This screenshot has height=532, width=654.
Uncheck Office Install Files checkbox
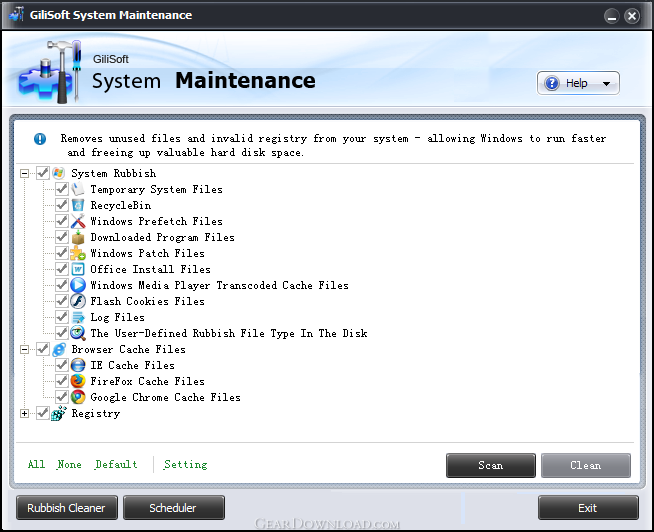pyautogui.click(x=62, y=269)
